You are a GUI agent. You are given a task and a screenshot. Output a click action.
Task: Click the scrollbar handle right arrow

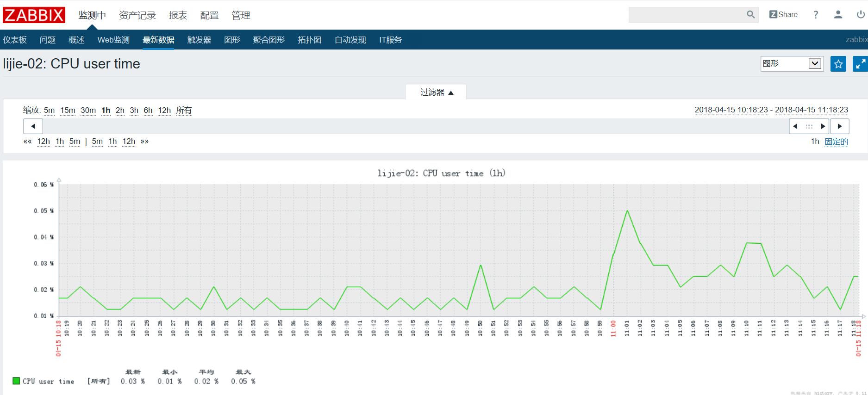(x=823, y=126)
